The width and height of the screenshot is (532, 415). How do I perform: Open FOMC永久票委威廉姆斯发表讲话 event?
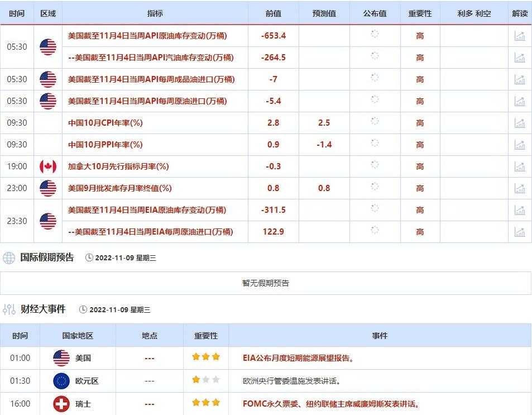point(331,404)
